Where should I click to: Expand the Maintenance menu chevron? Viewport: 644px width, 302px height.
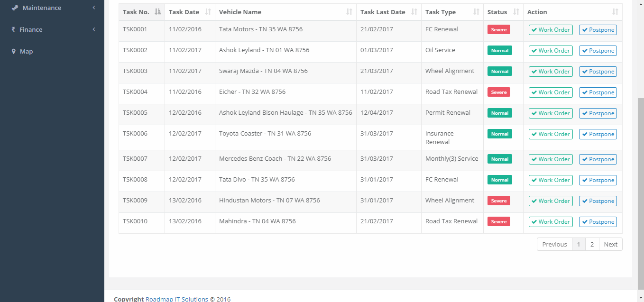(94, 8)
